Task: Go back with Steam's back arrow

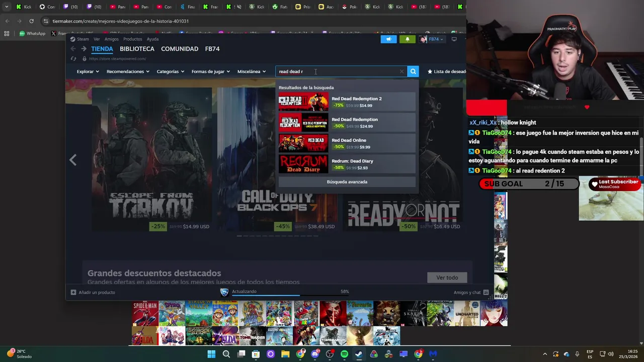Action: click(73, 49)
